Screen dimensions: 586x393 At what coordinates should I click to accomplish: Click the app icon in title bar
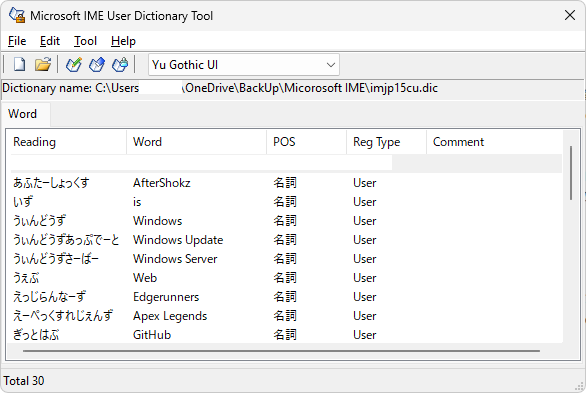tap(17, 15)
